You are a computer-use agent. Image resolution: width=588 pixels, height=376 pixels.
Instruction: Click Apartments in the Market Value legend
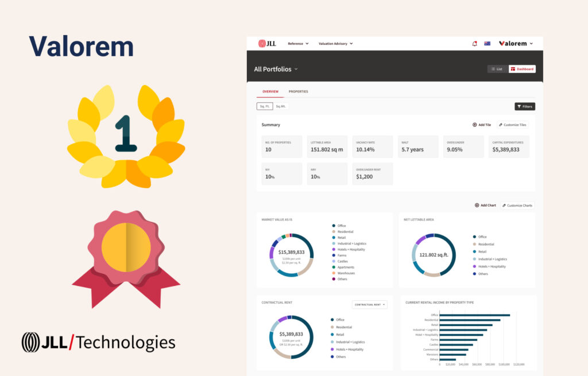click(346, 268)
